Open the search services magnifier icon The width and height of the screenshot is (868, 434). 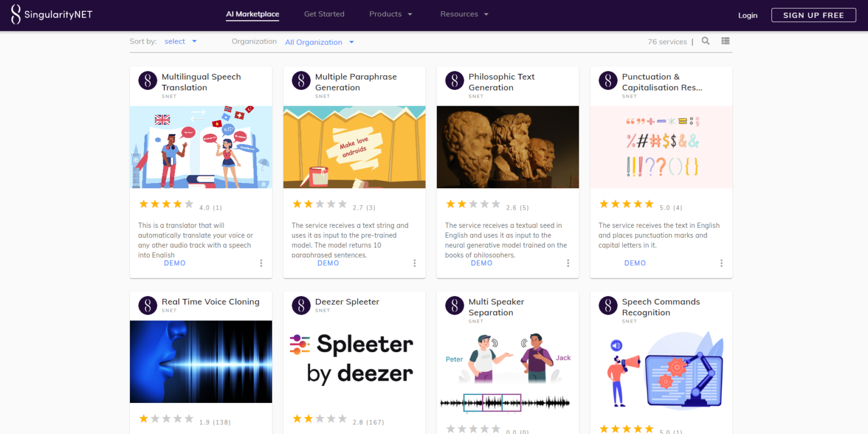[x=705, y=41]
